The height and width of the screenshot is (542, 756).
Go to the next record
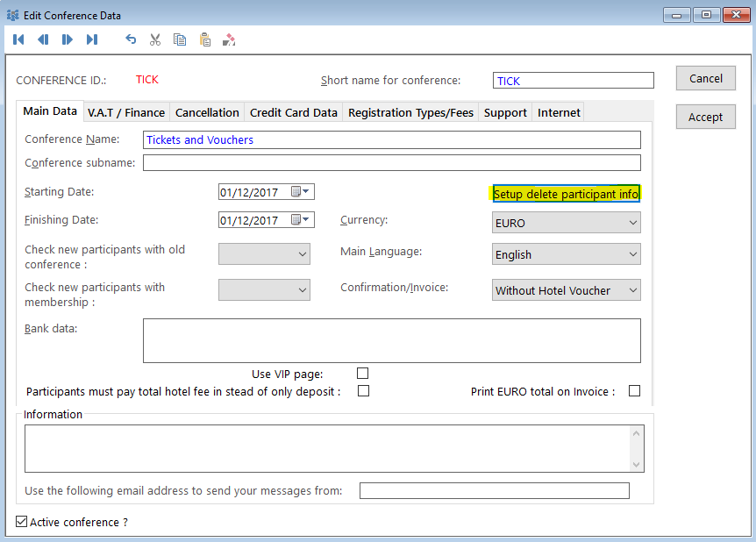(x=68, y=39)
